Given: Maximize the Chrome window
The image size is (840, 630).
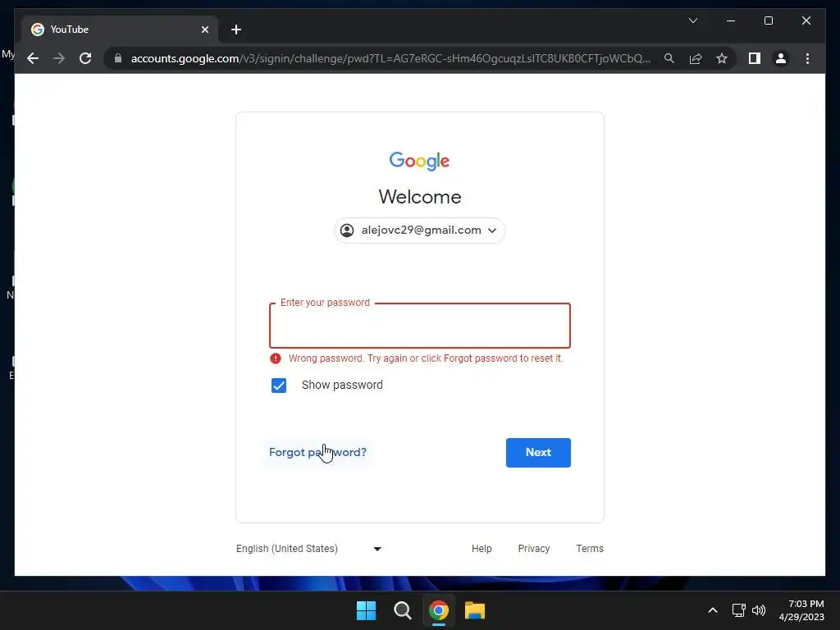Looking at the screenshot, I should click(768, 21).
